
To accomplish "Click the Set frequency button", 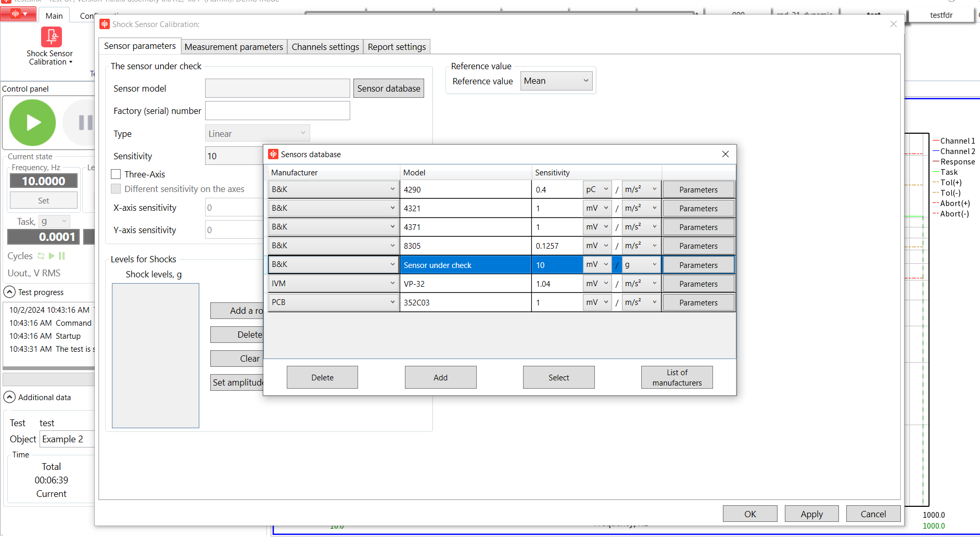I will point(44,200).
